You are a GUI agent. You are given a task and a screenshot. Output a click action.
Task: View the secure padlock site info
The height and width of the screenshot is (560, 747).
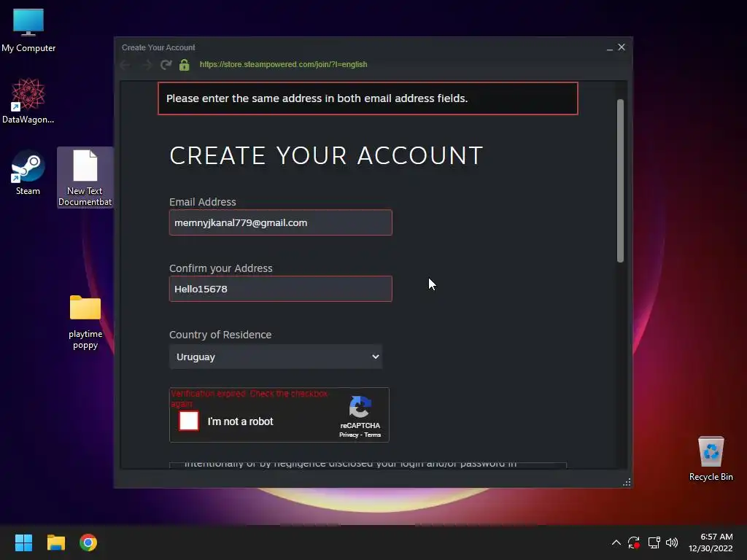coord(185,65)
